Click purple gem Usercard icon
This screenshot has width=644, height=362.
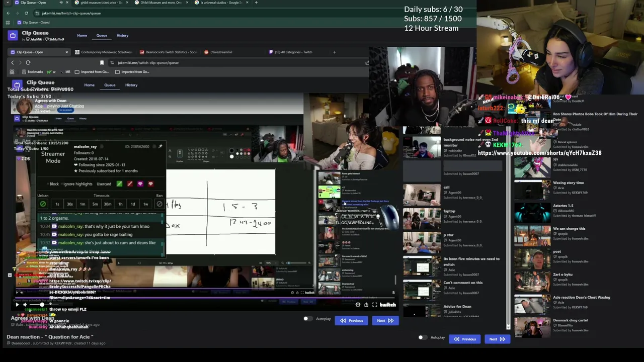point(140,184)
